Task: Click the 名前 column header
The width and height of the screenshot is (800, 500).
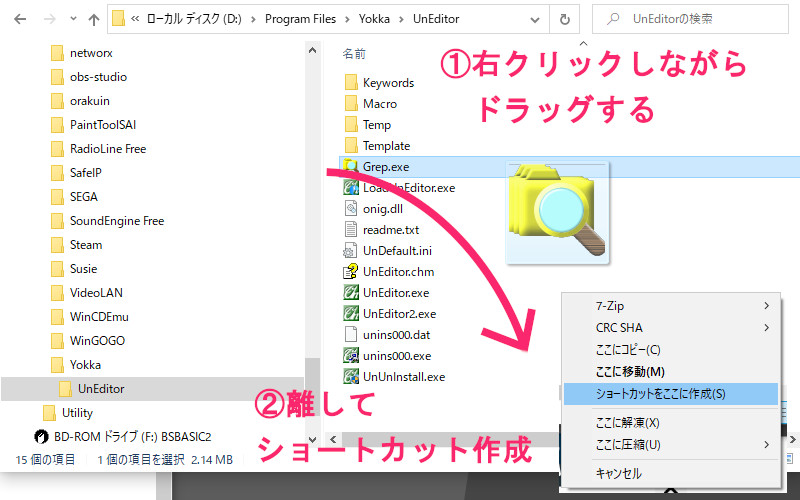Action: point(354,54)
